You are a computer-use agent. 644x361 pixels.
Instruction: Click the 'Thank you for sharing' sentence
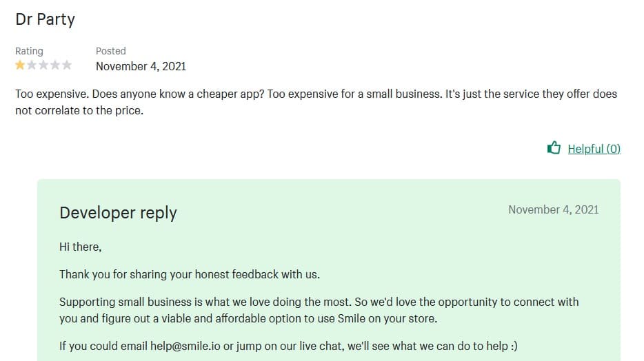tap(190, 274)
